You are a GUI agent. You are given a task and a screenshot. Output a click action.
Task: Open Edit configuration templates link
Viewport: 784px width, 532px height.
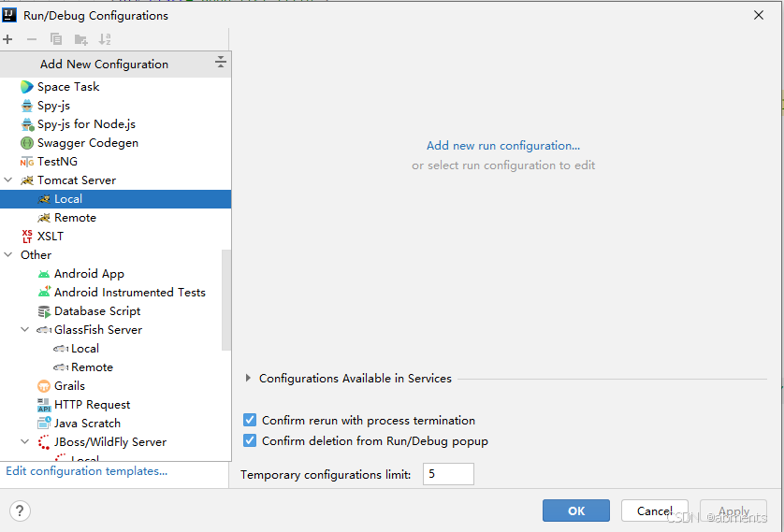click(x=86, y=471)
